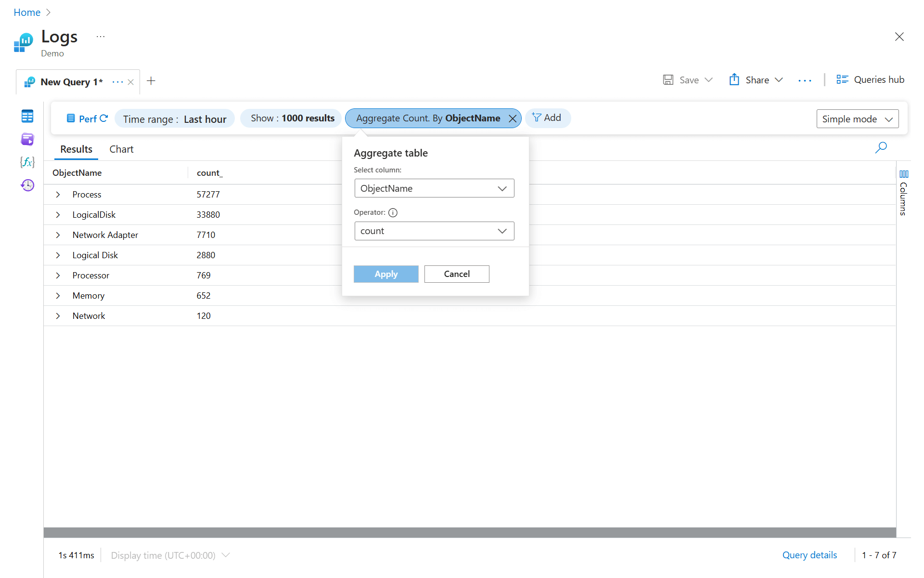This screenshot has height=578, width=924.
Task: Click the Apply button
Action: click(x=386, y=274)
